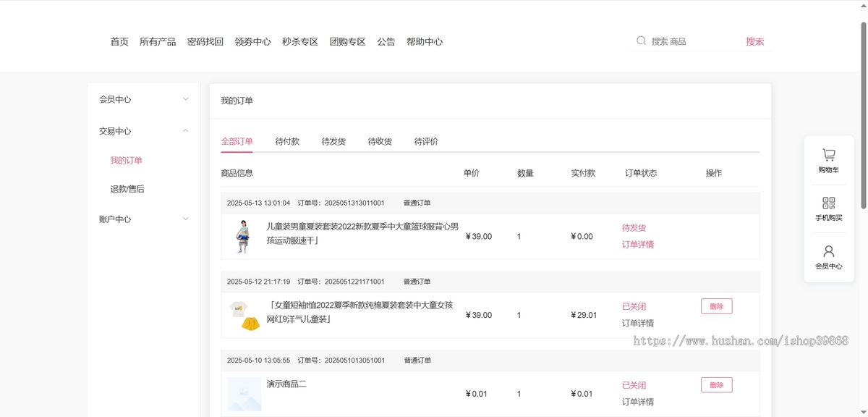Collapse the 交易中心 sidebar section
The image size is (868, 417).
click(x=185, y=131)
